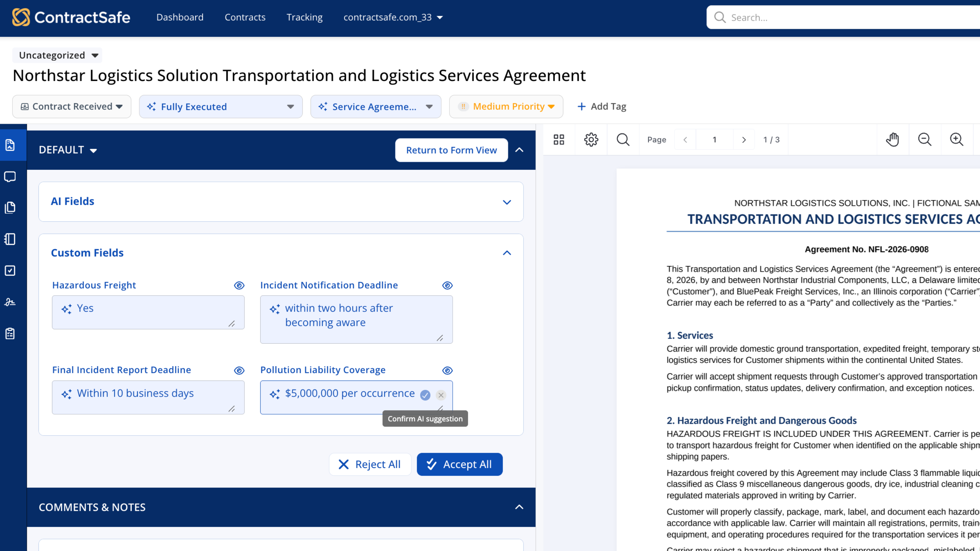This screenshot has height=551, width=980.
Task: Collapse the Comments & Notes panel
Action: pos(519,507)
